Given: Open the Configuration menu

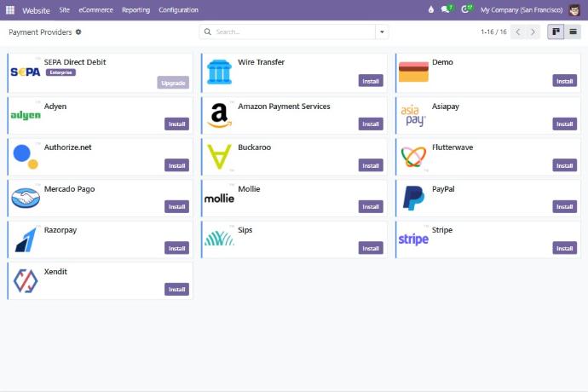Looking at the screenshot, I should point(178,10).
